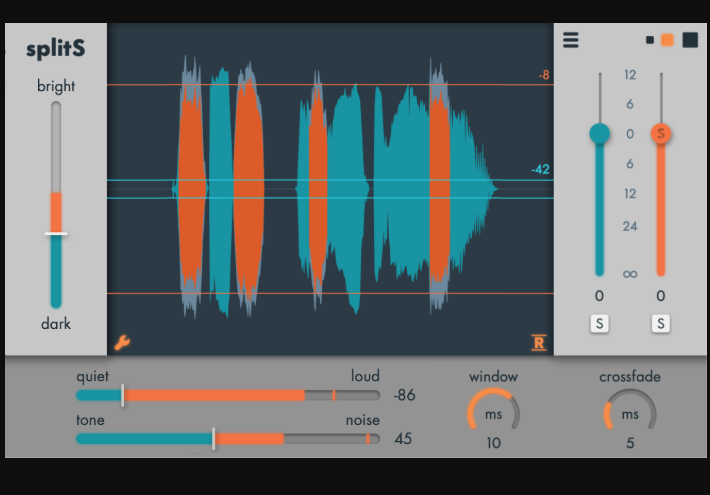Open settings with the wrench icon

[122, 343]
